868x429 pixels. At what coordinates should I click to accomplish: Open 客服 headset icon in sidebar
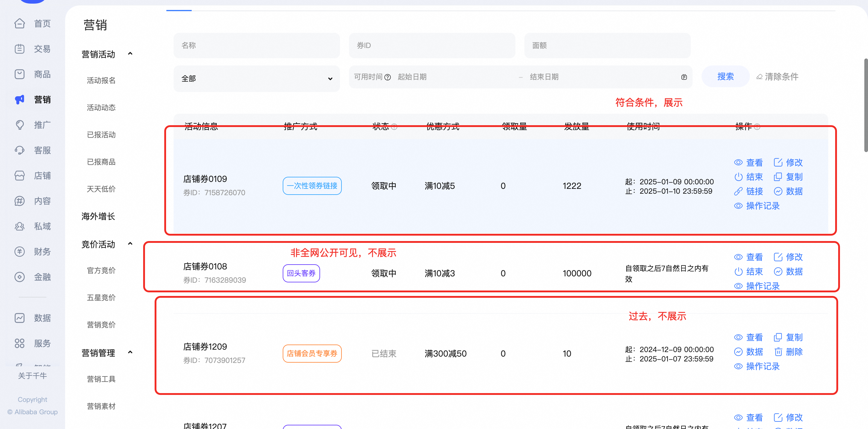click(20, 150)
